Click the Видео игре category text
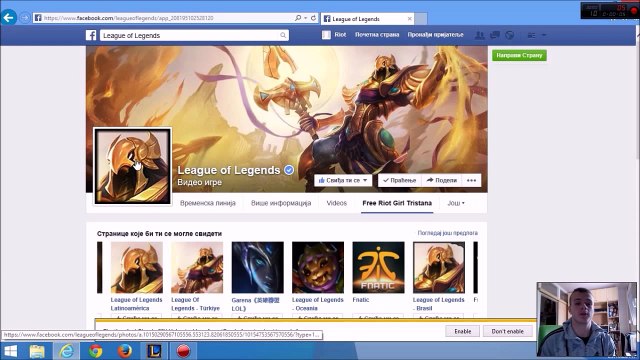640x360 pixels. click(x=200, y=182)
